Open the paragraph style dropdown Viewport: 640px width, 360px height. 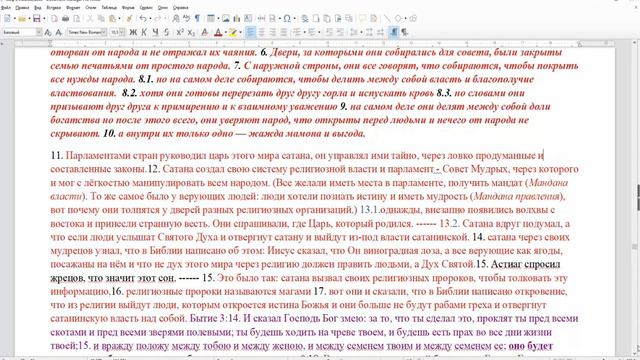tap(39, 32)
